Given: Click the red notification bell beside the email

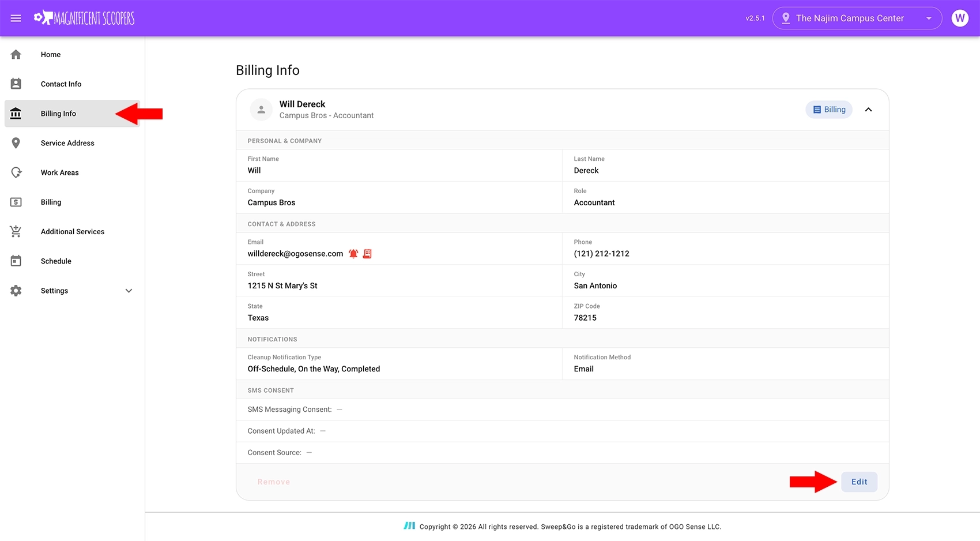Looking at the screenshot, I should pyautogui.click(x=353, y=253).
